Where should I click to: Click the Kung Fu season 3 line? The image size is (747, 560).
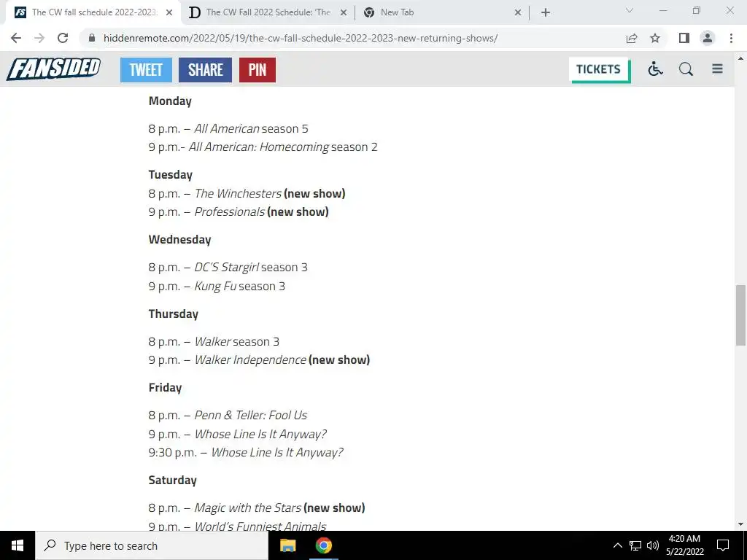coord(217,286)
